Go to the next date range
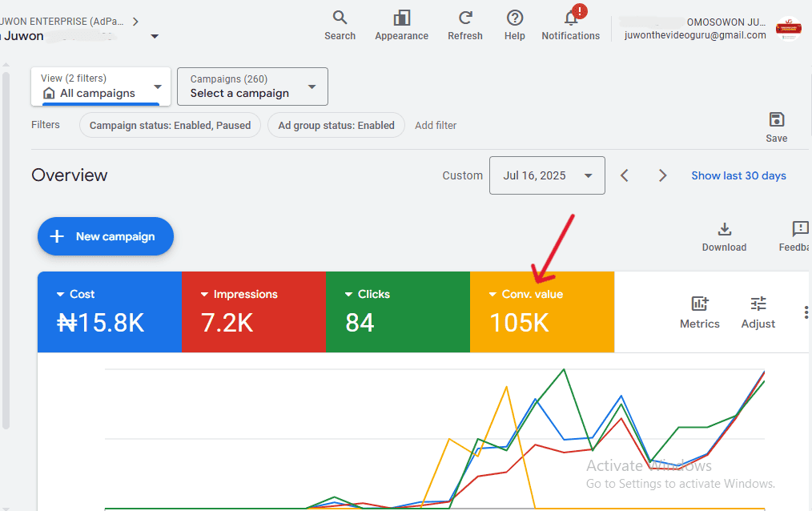Viewport: 812px width, 511px height. [x=662, y=175]
